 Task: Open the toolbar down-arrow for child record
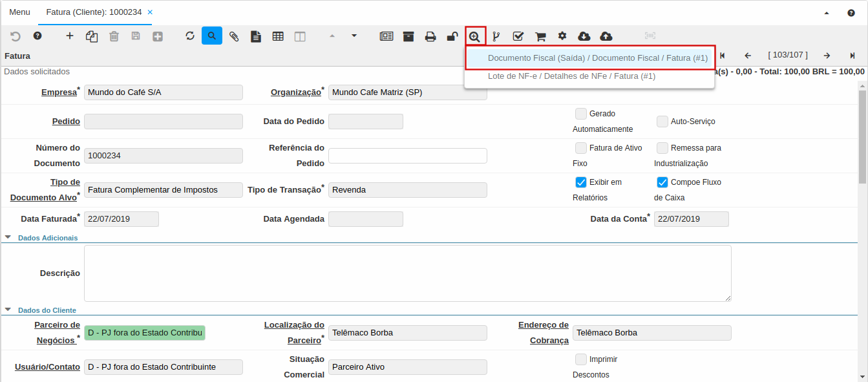pos(354,36)
